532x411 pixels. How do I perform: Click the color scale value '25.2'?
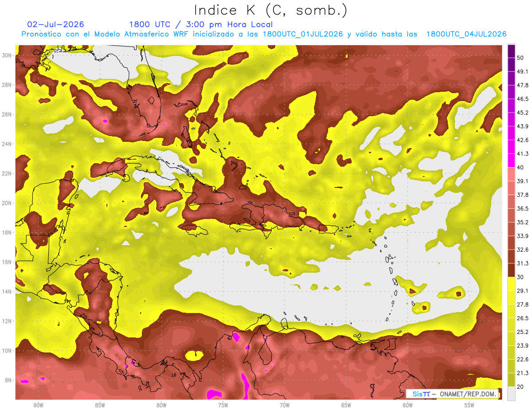pyautogui.click(x=523, y=332)
